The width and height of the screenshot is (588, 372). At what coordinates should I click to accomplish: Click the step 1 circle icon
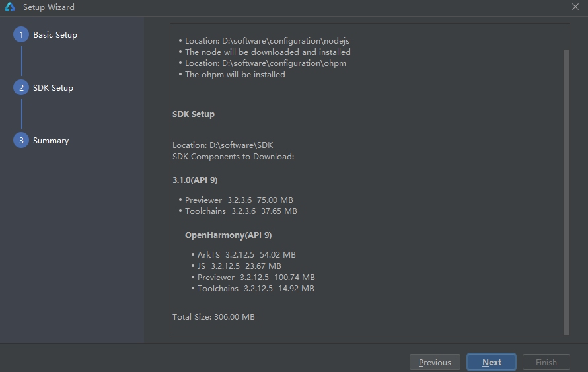(21, 35)
